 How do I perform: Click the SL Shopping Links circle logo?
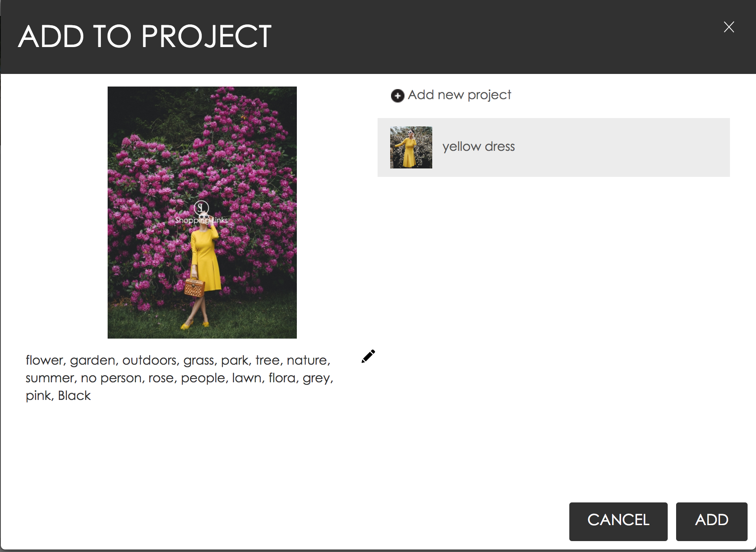click(201, 208)
